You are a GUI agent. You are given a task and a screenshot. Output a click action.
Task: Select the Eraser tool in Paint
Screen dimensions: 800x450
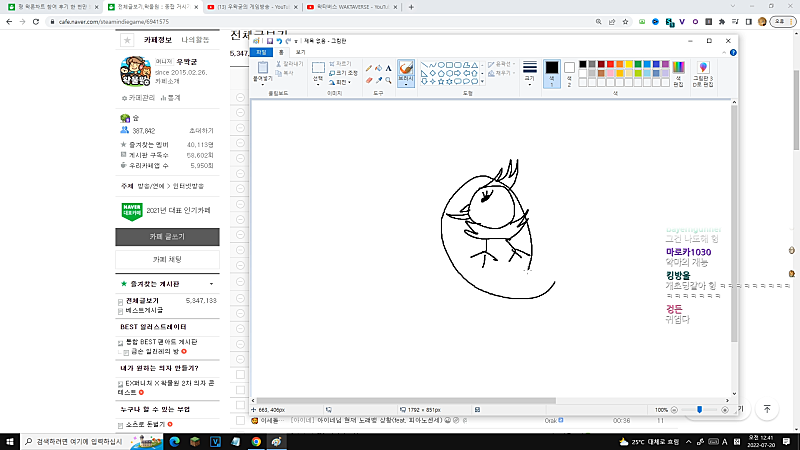[368, 80]
